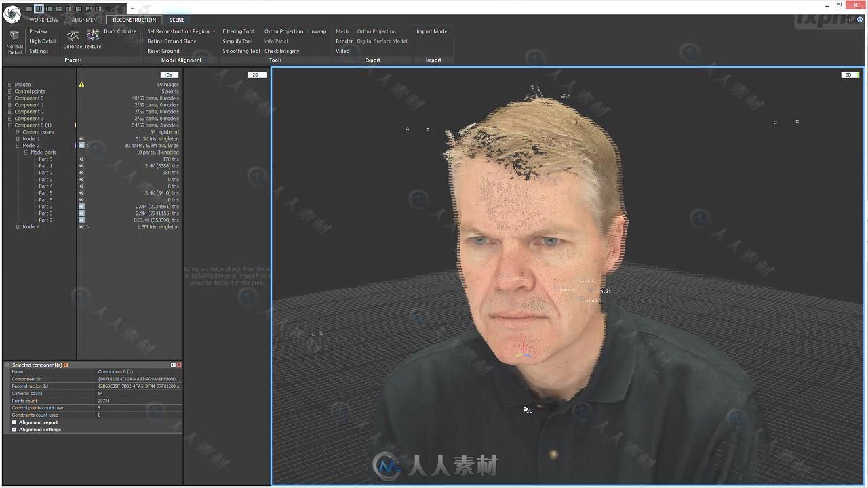Click the Colorize tool icon
This screenshot has width=868, height=488.
coord(72,35)
